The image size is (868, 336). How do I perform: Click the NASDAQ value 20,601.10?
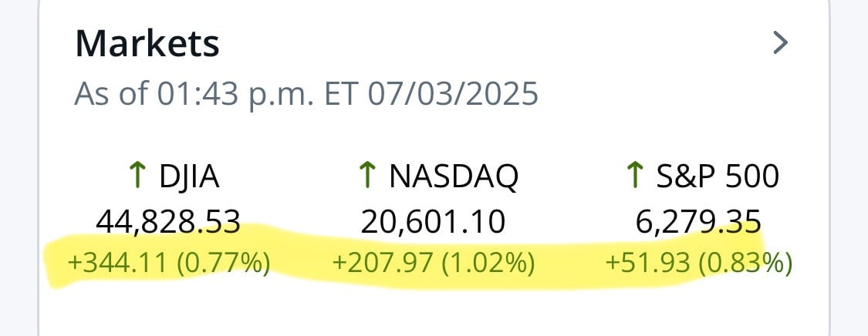click(433, 223)
